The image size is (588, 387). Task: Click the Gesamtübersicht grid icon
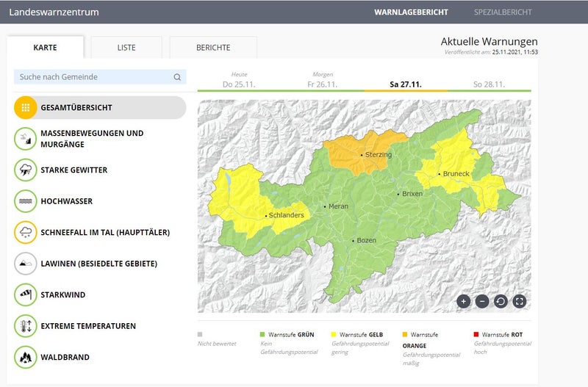pyautogui.click(x=26, y=107)
